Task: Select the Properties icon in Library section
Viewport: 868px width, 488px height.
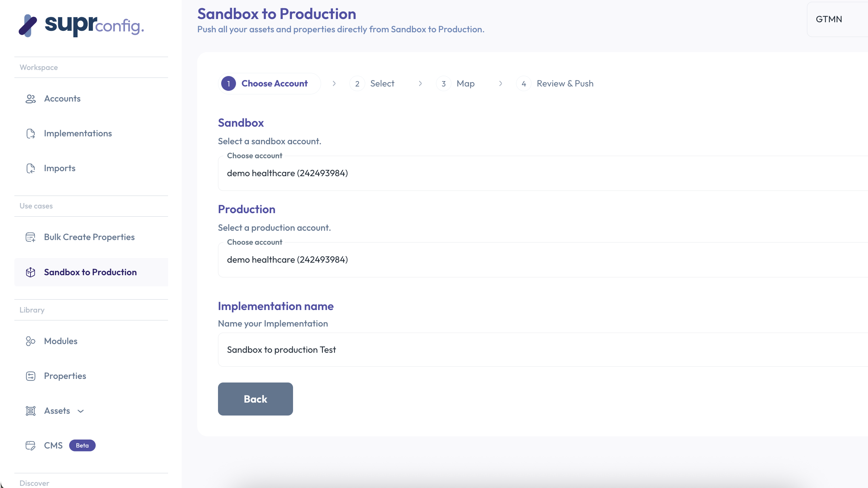Action: (x=31, y=376)
